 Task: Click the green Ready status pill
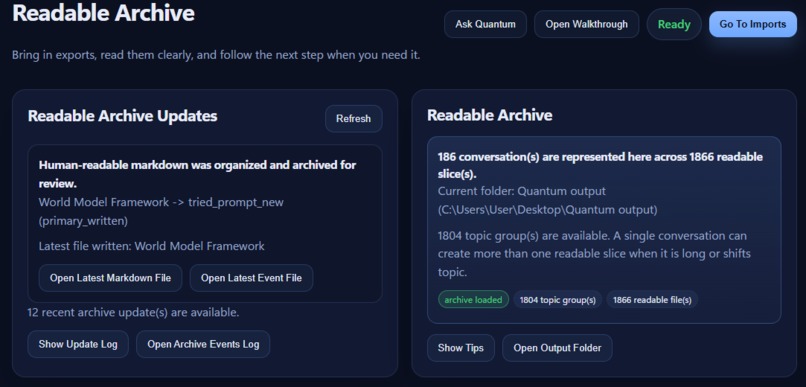(674, 24)
